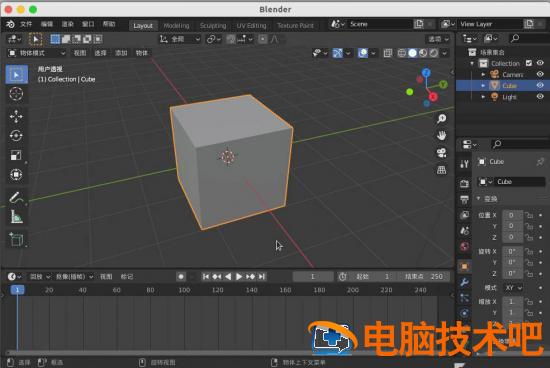
Task: Uncheck the Collection exclude checkbox
Action: pos(529,63)
